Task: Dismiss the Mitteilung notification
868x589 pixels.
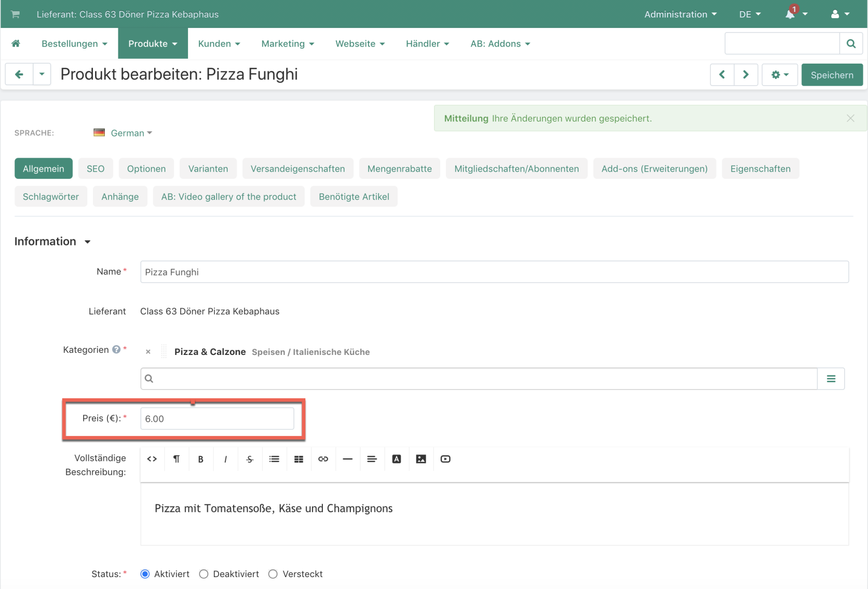Action: [850, 118]
